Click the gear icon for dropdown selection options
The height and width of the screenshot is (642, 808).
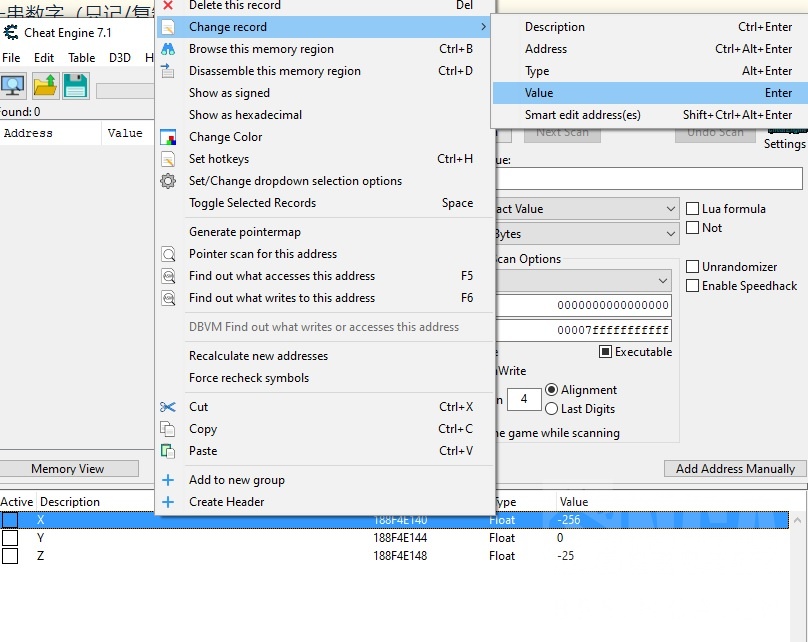[168, 181]
